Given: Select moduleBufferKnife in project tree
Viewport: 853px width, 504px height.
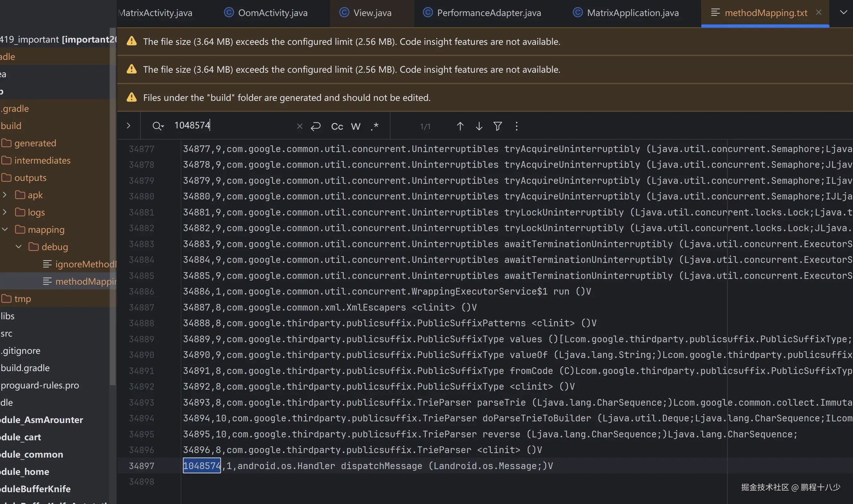Looking at the screenshot, I should pyautogui.click(x=35, y=489).
